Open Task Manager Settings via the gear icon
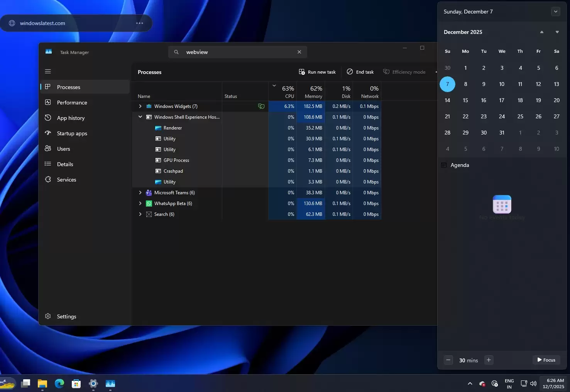The image size is (570, 392). point(48,316)
